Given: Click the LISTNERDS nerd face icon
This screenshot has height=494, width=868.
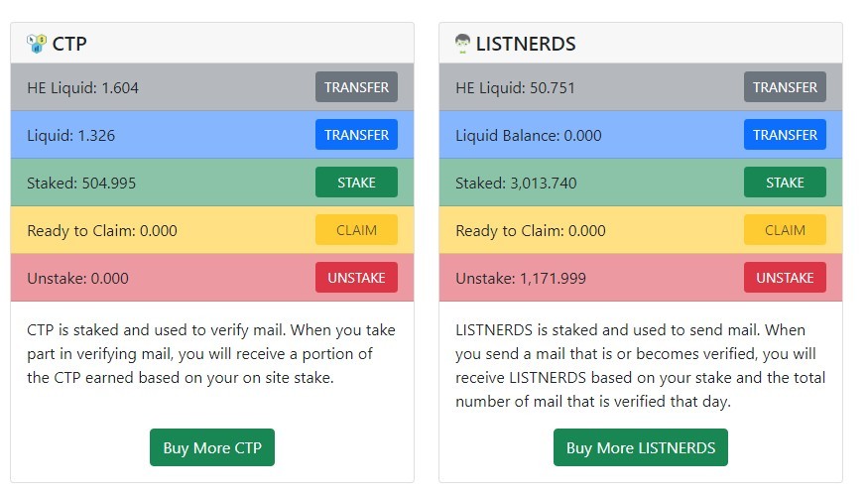Looking at the screenshot, I should coord(463,44).
